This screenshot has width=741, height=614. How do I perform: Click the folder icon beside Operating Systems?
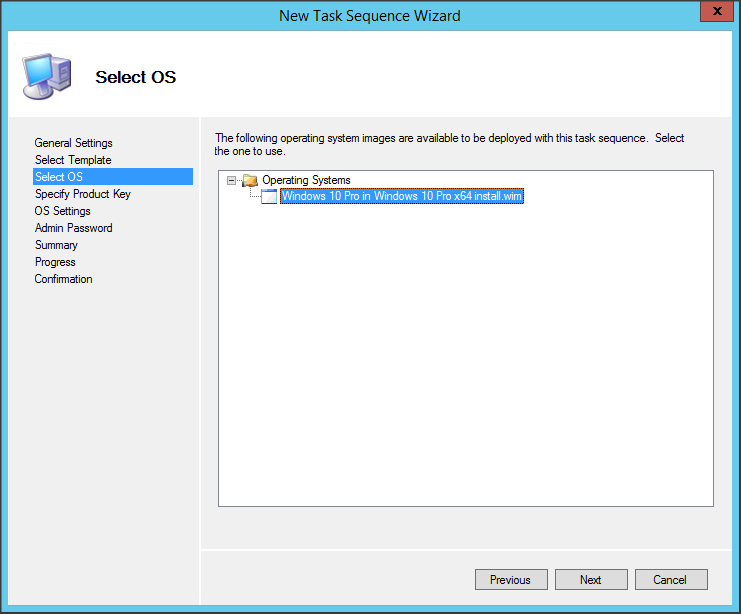[x=250, y=180]
